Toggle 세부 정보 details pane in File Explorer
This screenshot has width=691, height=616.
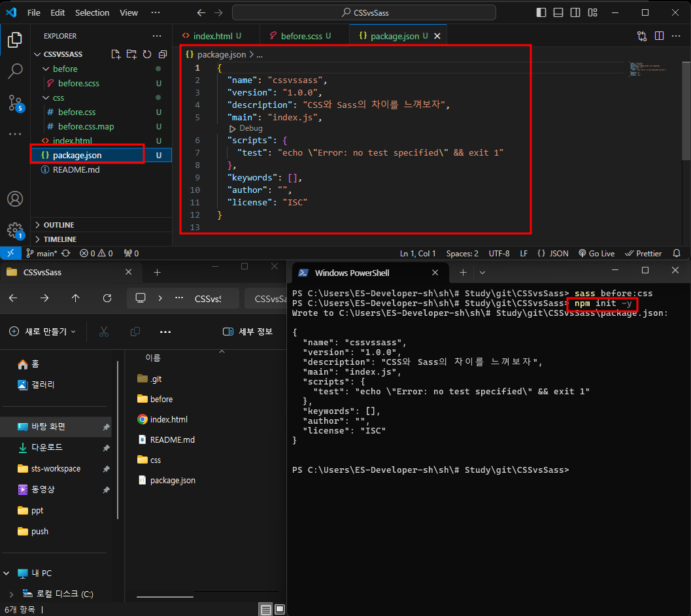248,332
